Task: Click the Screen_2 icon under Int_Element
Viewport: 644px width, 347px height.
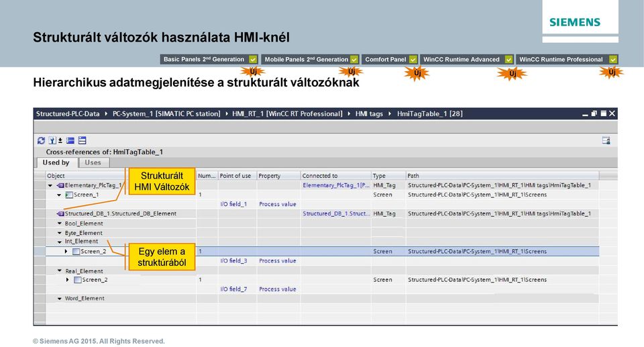Action: 76,252
